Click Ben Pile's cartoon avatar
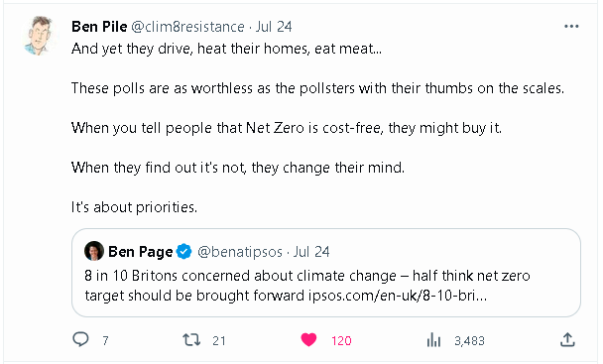Screen dimensions: 603x364 [40, 36]
